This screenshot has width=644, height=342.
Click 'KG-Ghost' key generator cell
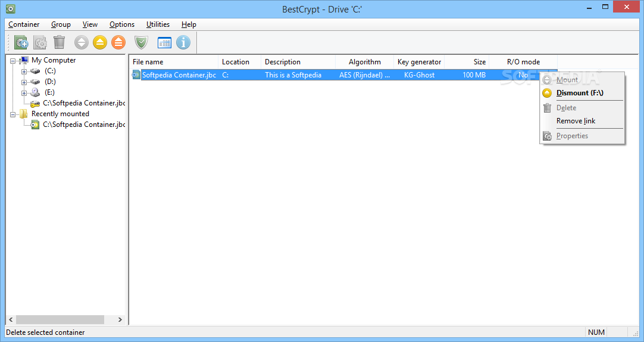[x=420, y=75]
